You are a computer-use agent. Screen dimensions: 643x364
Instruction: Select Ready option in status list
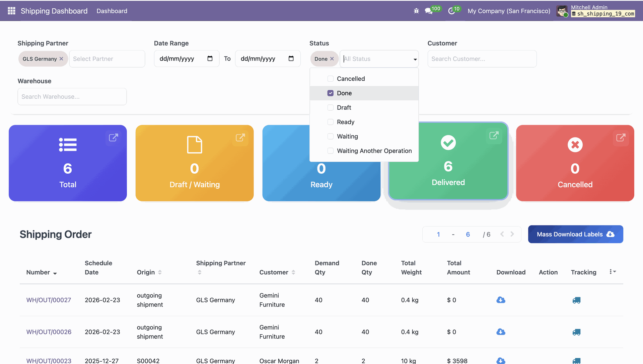pos(345,122)
